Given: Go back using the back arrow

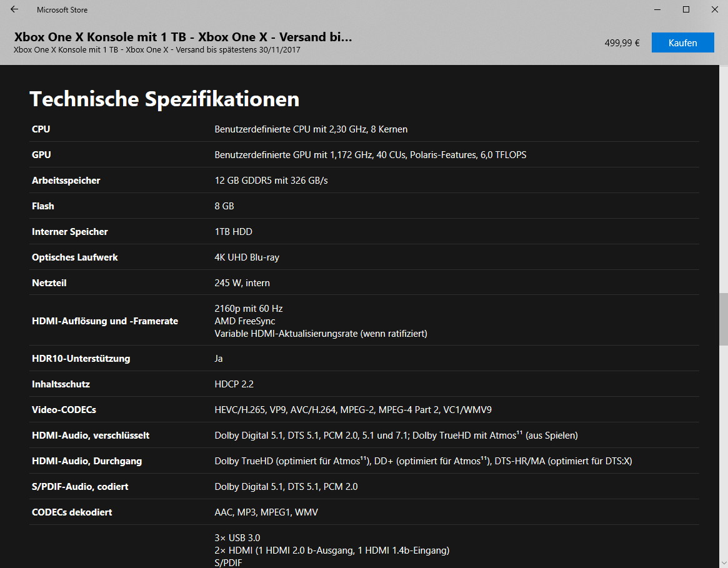Looking at the screenshot, I should 14,9.
